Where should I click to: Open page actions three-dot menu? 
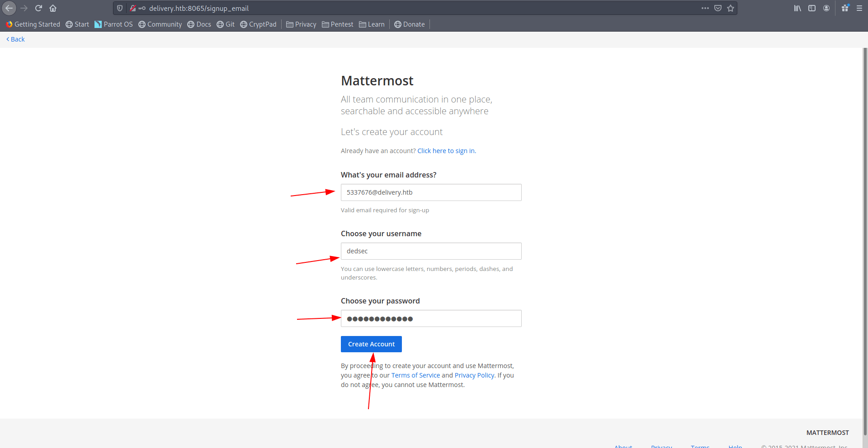coord(705,8)
